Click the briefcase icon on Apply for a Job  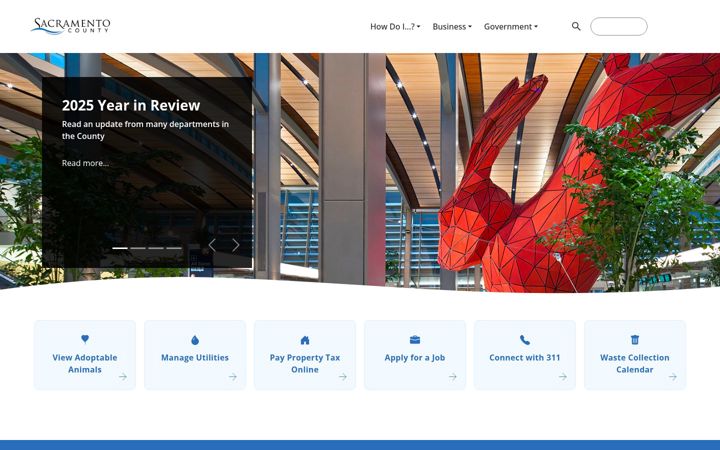pos(415,340)
